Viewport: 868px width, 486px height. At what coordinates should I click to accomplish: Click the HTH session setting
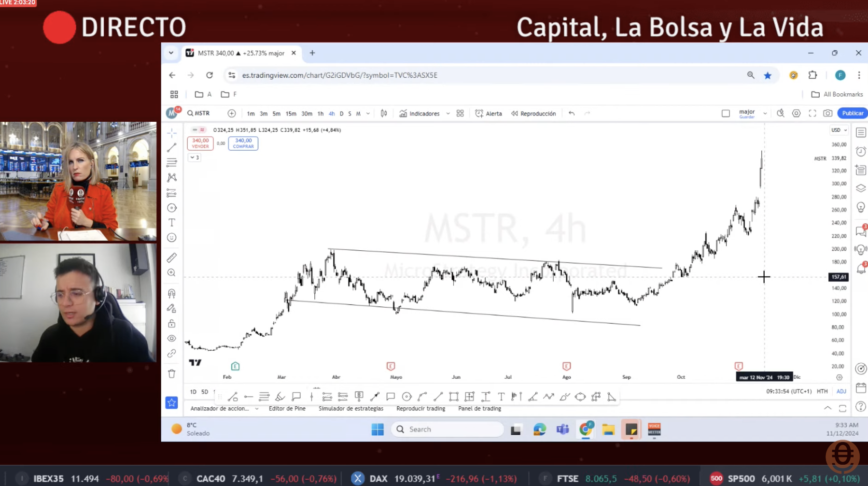coord(822,391)
